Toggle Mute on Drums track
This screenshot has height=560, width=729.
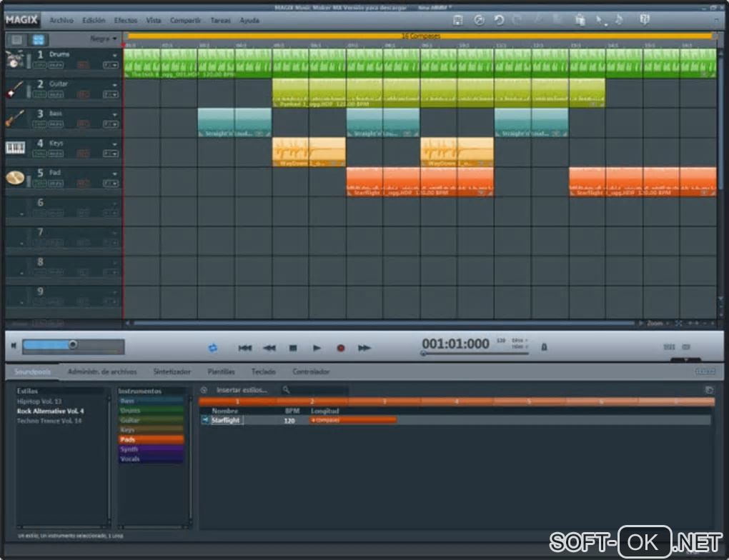click(x=56, y=65)
